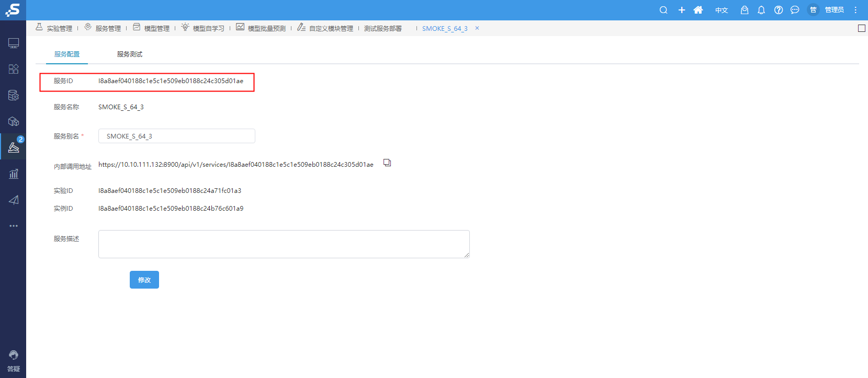Select the SMOKE_S_64_3 tab
This screenshot has width=868, height=378.
pyautogui.click(x=445, y=28)
